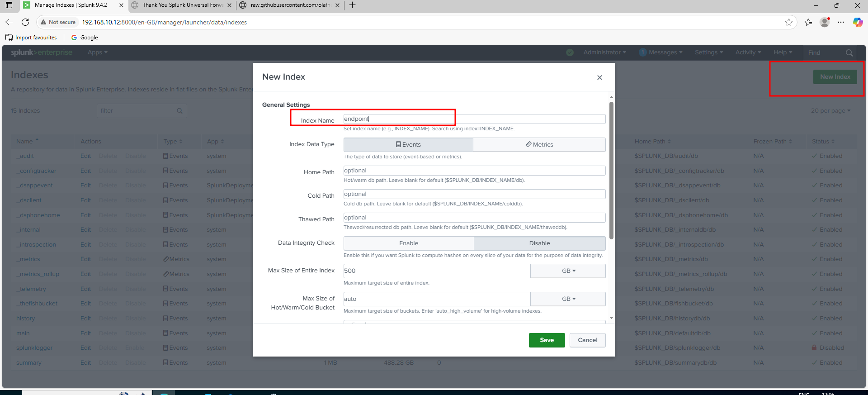
Task: Click the dialog scrollbar down arrow
Action: (611, 318)
